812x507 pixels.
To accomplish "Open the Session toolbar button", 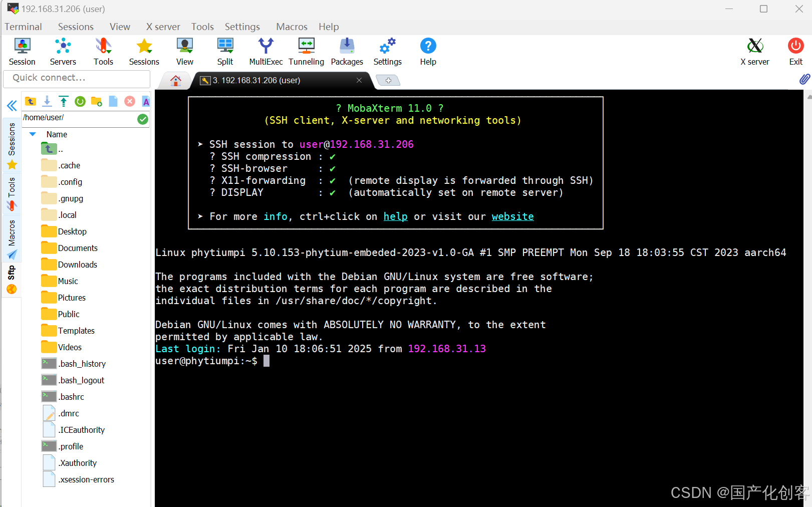I will (x=22, y=52).
